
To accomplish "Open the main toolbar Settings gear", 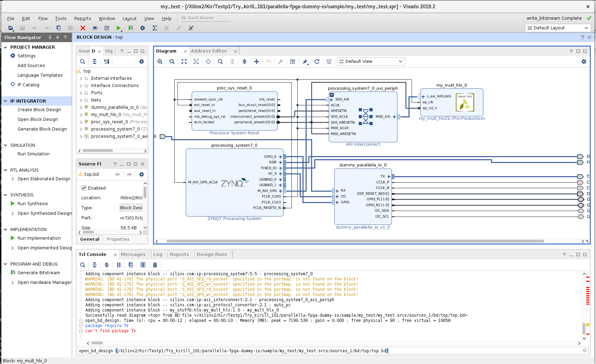I will (x=143, y=28).
